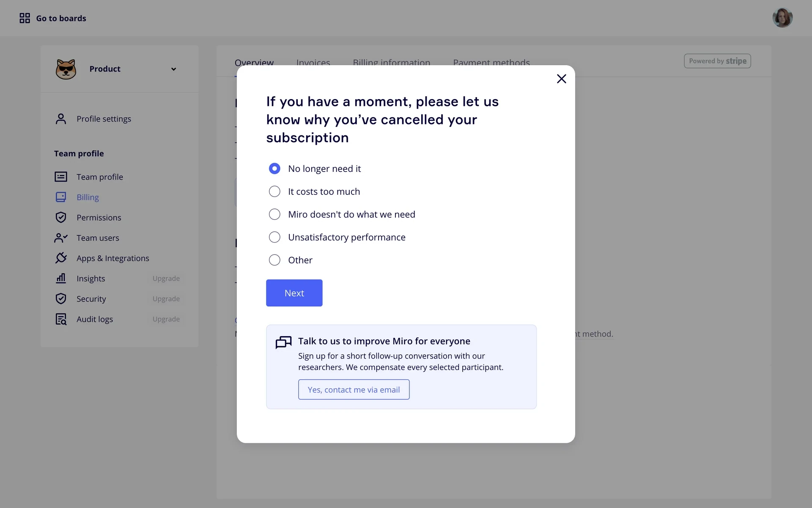Open the Billing information tab
Image resolution: width=812 pixels, height=508 pixels.
click(x=392, y=62)
